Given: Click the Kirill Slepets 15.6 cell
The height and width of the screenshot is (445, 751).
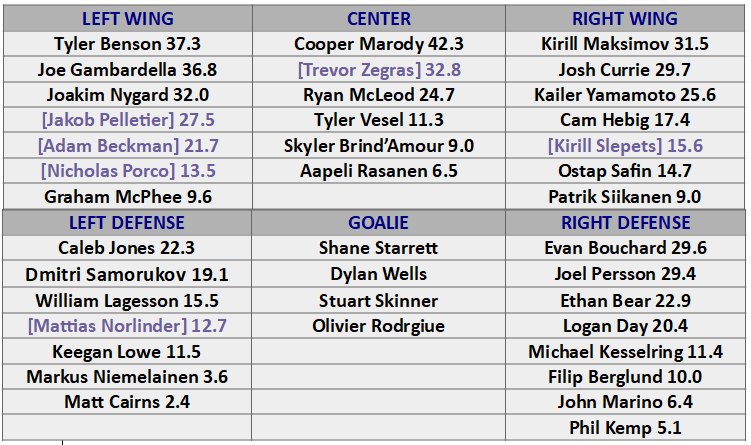Looking at the screenshot, I should coord(625,146).
